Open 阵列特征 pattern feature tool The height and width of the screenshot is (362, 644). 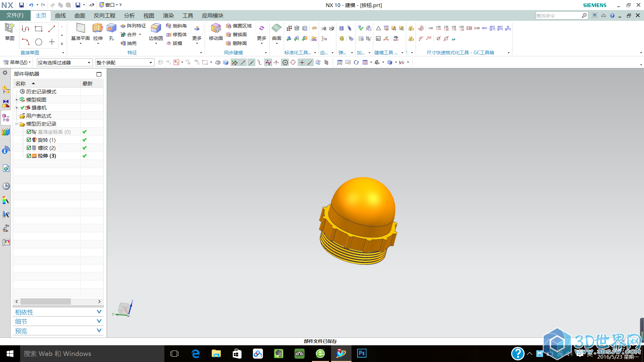pyautogui.click(x=133, y=26)
